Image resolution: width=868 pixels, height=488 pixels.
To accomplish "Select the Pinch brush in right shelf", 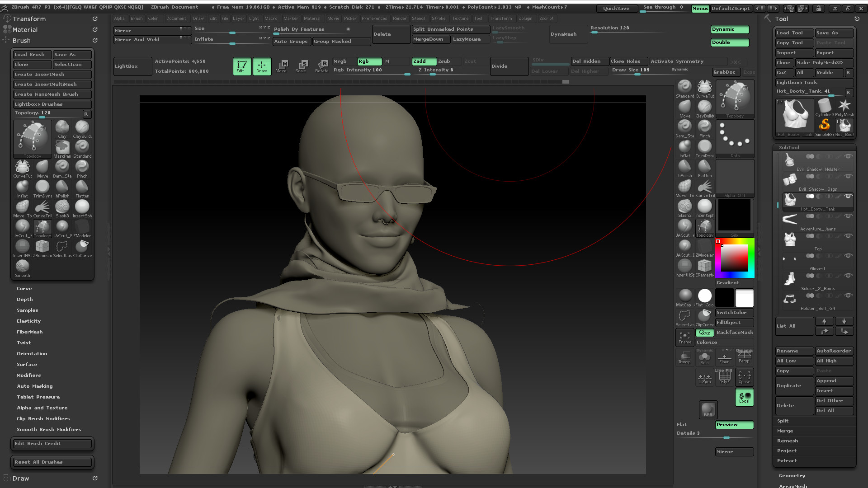I will tap(704, 129).
